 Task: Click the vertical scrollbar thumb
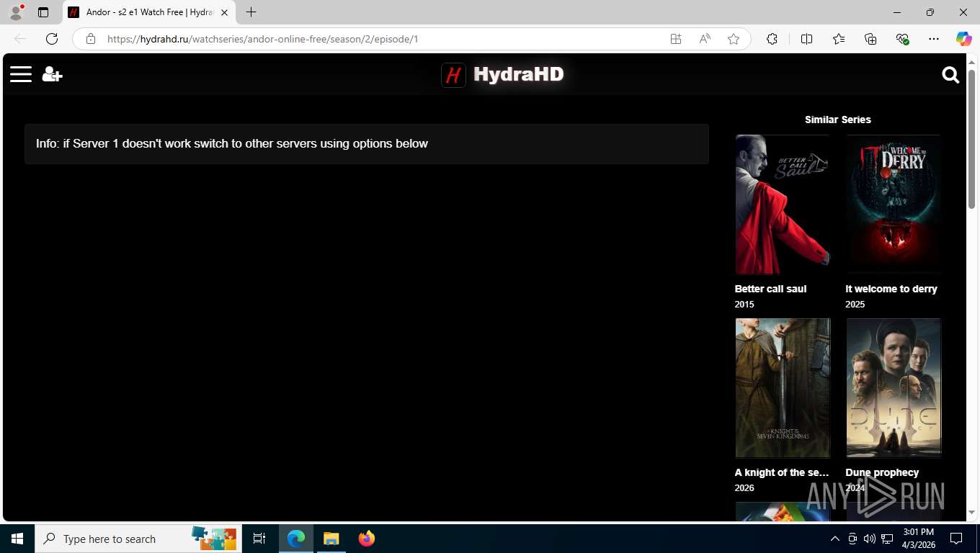coord(971,139)
